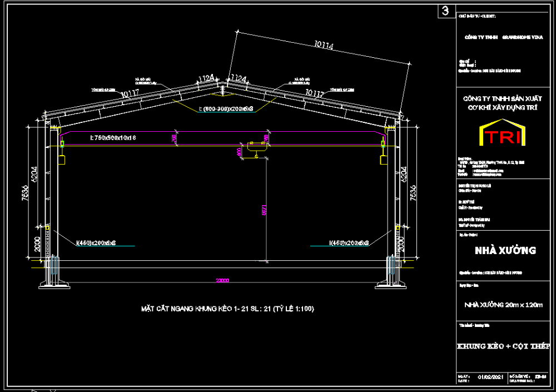Image resolution: width=556 pixels, height=392 pixels.
Task: Select the "CÔNG TY TNHH GRANDHOME VINA" client text
Action: (504, 37)
